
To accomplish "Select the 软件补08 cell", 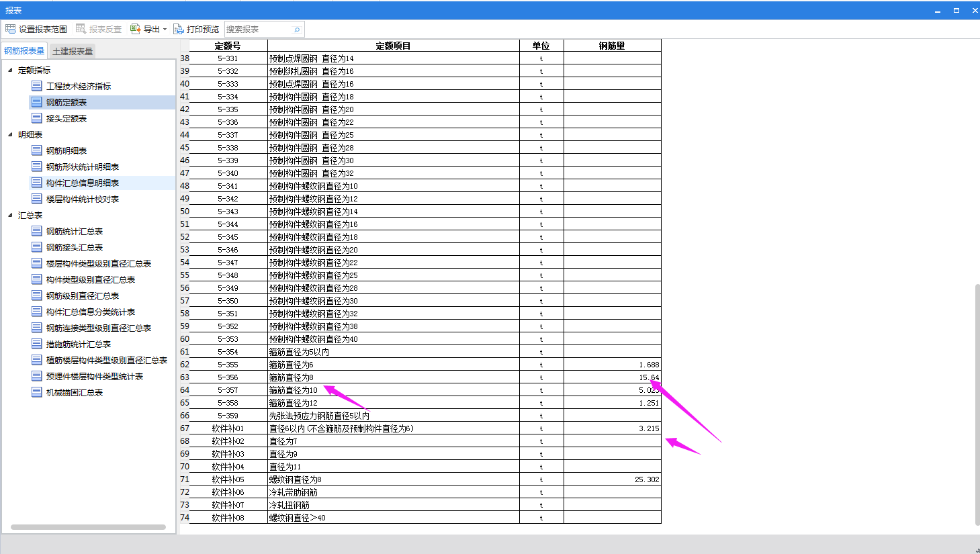I will (x=228, y=518).
